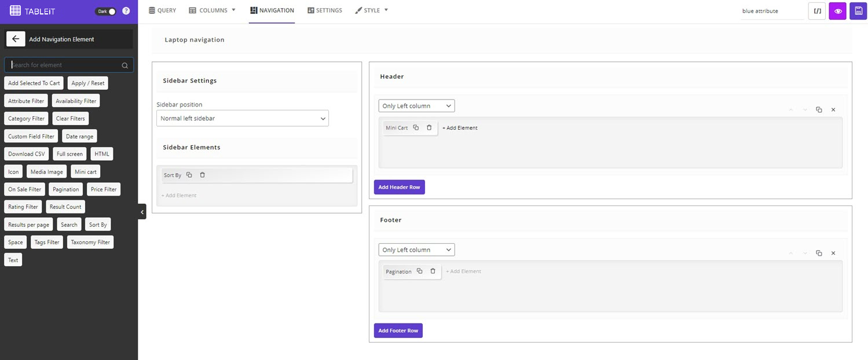
Task: Collapse the left panel with arrow handle
Action: 142,212
